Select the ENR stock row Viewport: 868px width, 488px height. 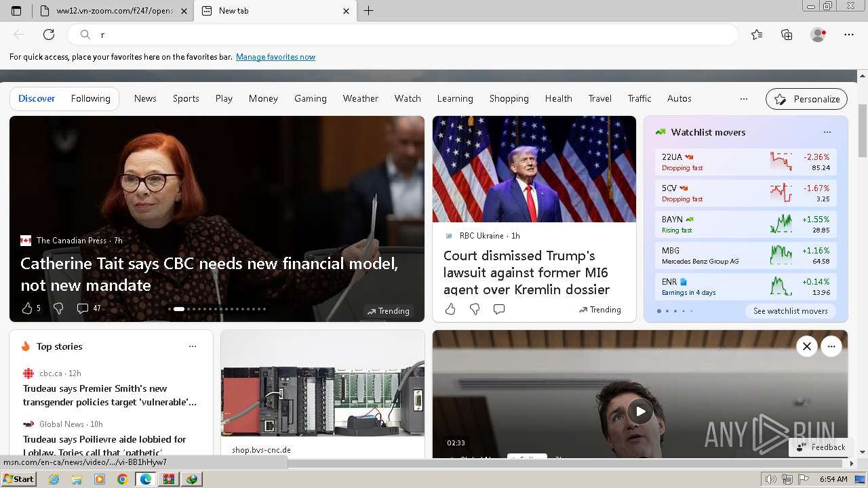tap(746, 287)
